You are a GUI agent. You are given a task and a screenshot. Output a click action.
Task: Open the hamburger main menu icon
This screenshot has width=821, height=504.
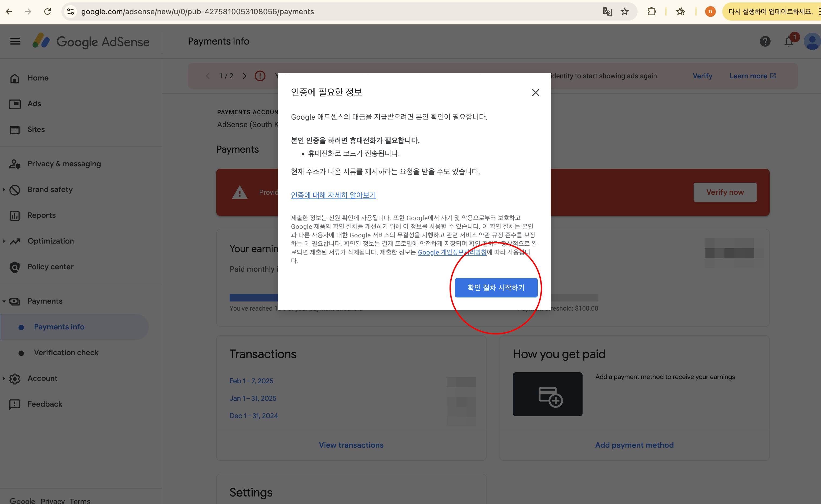[x=15, y=41]
